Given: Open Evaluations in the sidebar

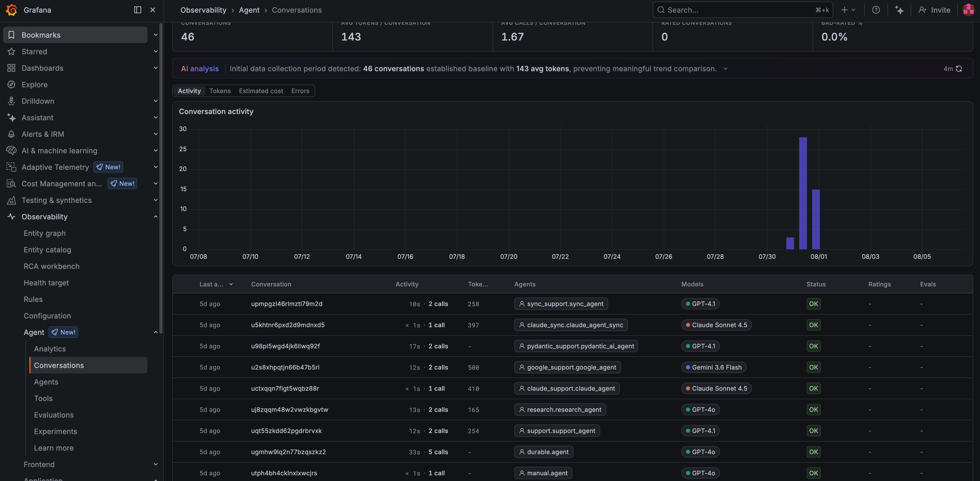Looking at the screenshot, I should [54, 415].
